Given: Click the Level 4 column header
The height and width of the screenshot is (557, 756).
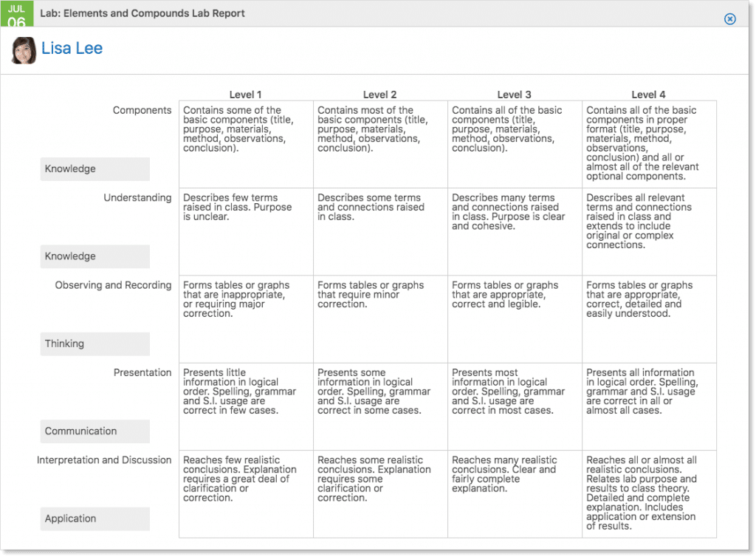Looking at the screenshot, I should pyautogui.click(x=648, y=95).
